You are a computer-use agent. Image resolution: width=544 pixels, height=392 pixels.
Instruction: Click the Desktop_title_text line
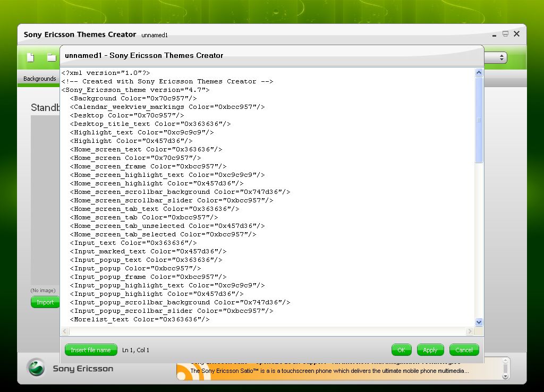pos(150,124)
